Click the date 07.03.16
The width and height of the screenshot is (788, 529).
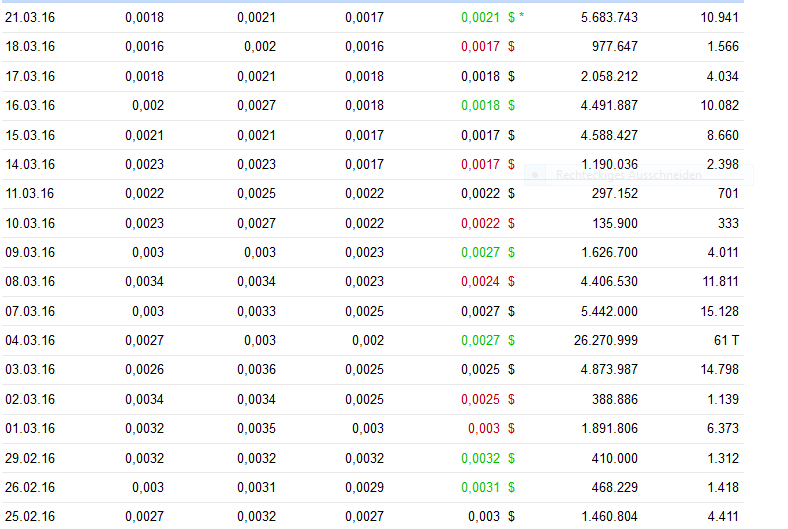30,311
